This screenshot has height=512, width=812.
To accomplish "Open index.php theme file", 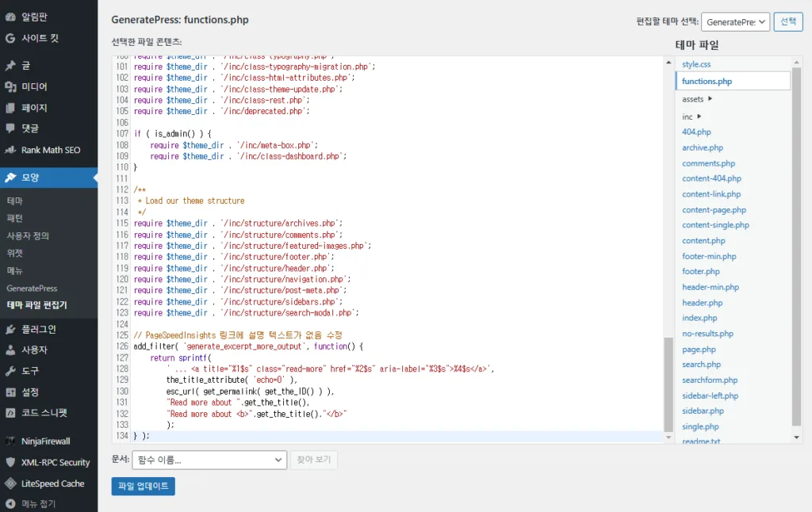I will pos(699,318).
